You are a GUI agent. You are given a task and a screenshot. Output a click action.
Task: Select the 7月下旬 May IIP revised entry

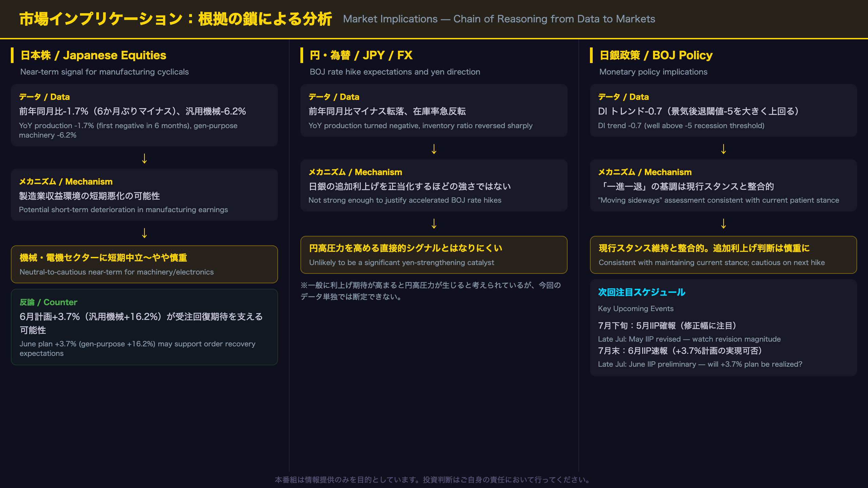pos(689,332)
